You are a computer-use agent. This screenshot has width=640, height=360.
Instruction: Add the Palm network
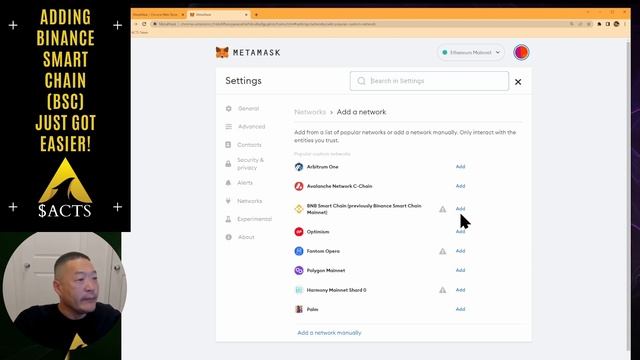pyautogui.click(x=460, y=309)
